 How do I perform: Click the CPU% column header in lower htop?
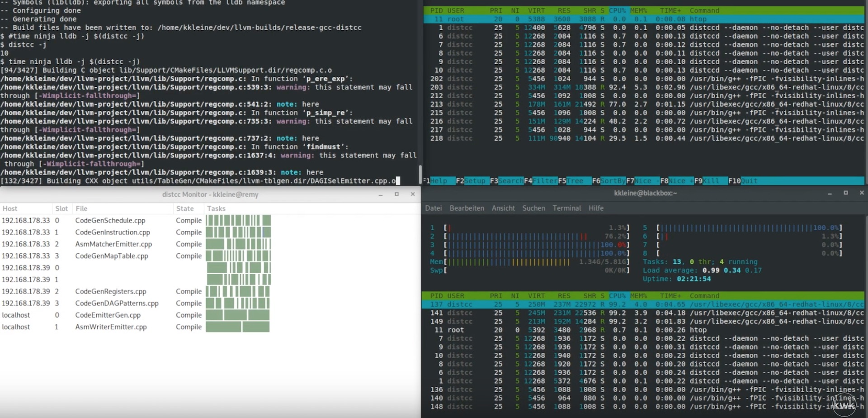tap(617, 296)
